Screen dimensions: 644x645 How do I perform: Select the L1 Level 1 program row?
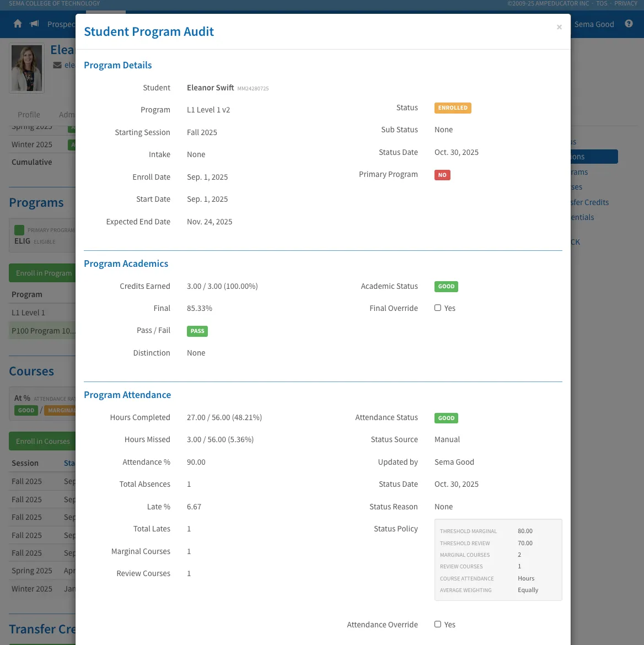pyautogui.click(x=42, y=313)
